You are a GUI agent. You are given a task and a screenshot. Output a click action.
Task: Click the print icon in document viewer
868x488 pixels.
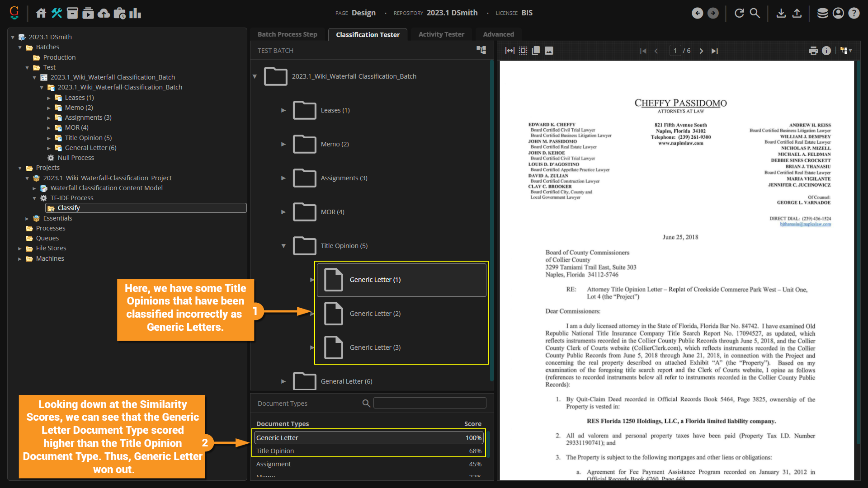(x=813, y=51)
